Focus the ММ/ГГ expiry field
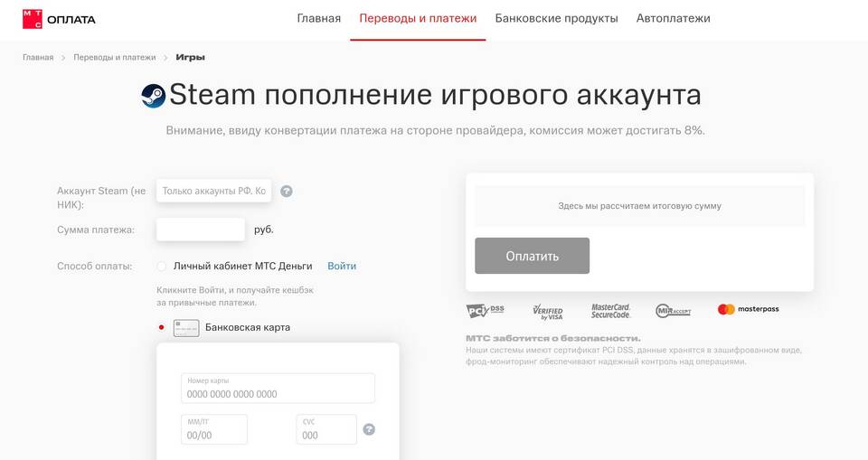Viewport: 868px width, 460px height. (214, 429)
